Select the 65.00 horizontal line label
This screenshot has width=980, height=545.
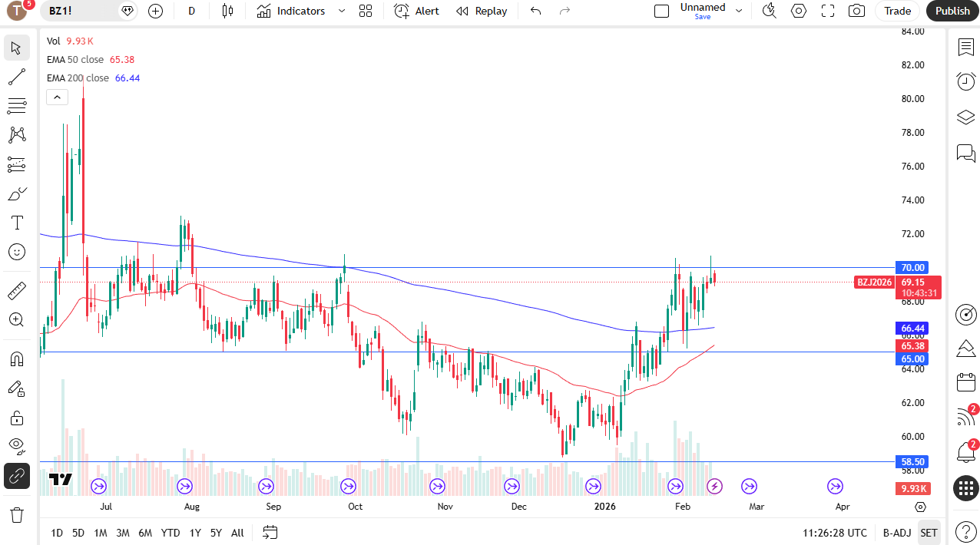(x=912, y=358)
